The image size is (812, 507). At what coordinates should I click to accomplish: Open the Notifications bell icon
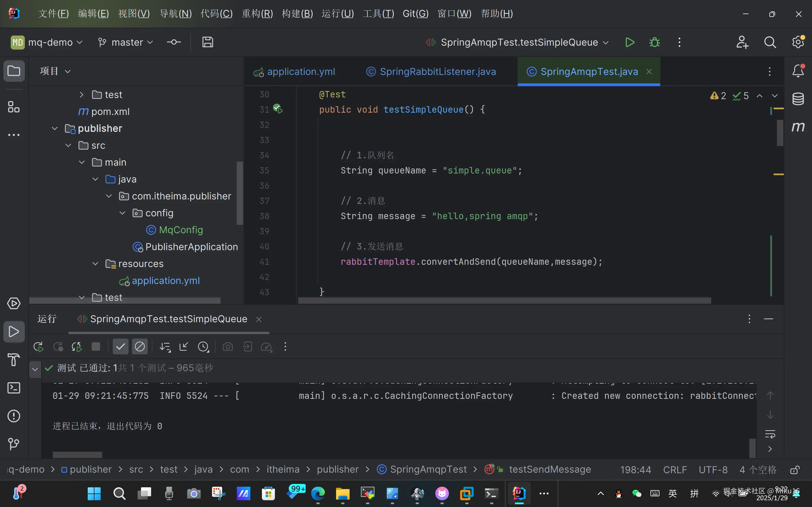point(798,71)
